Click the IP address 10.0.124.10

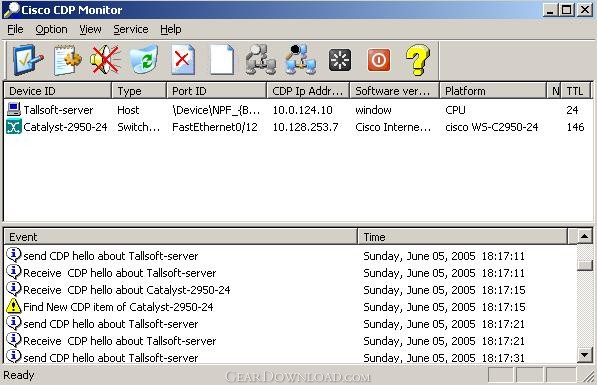(302, 110)
